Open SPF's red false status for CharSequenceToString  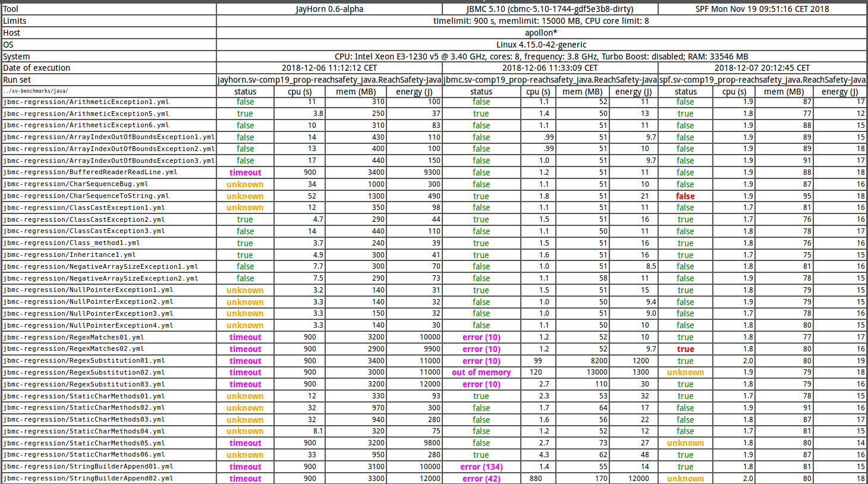(685, 196)
